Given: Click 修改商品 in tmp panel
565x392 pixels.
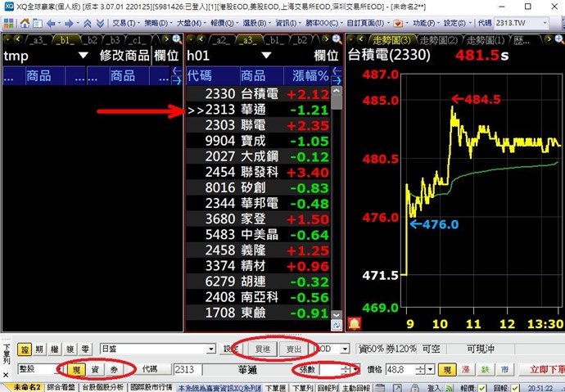Looking at the screenshot, I should 124,56.
